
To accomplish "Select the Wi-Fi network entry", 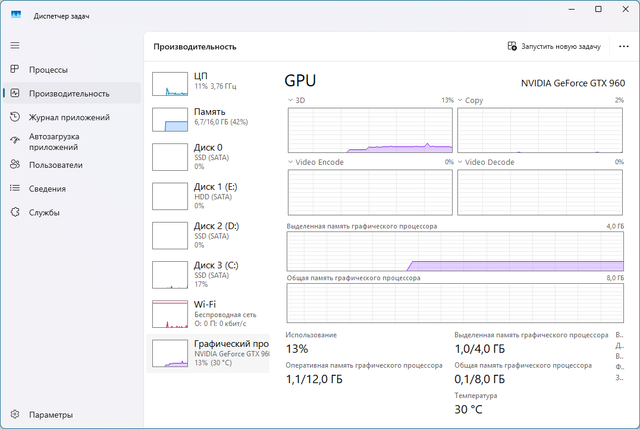I will click(x=208, y=314).
